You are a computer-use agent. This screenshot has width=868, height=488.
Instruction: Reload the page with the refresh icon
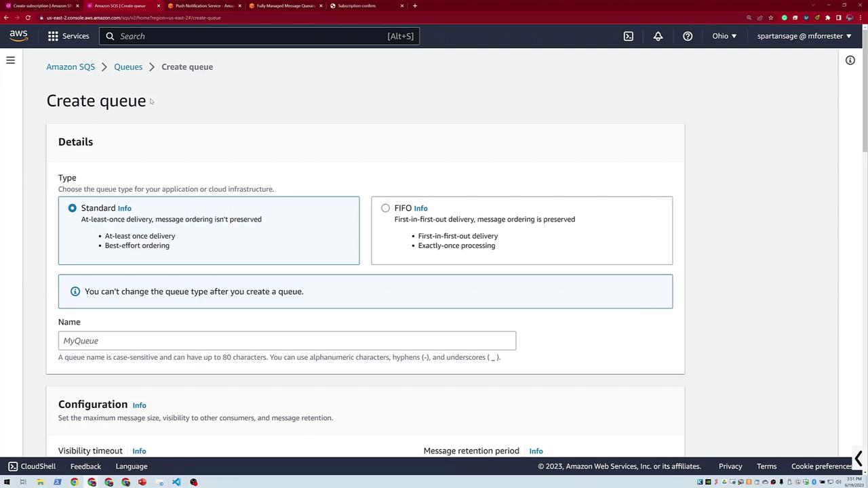(28, 18)
